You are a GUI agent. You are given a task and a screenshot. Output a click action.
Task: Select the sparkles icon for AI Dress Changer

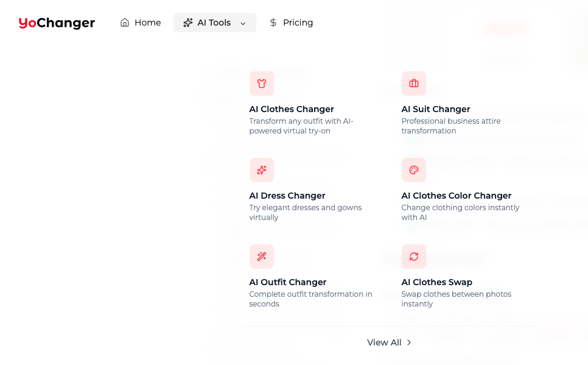click(x=261, y=170)
